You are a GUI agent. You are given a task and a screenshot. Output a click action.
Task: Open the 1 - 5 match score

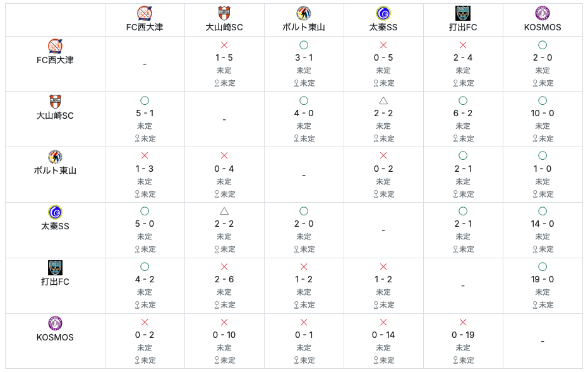pyautogui.click(x=224, y=57)
